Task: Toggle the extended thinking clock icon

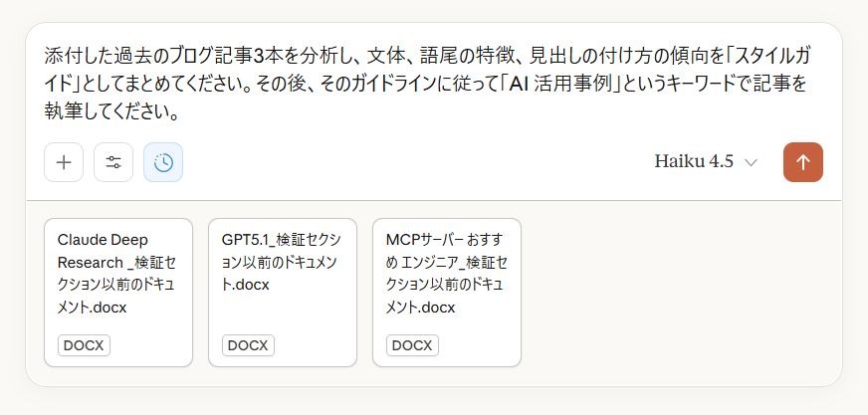Action: 163,162
